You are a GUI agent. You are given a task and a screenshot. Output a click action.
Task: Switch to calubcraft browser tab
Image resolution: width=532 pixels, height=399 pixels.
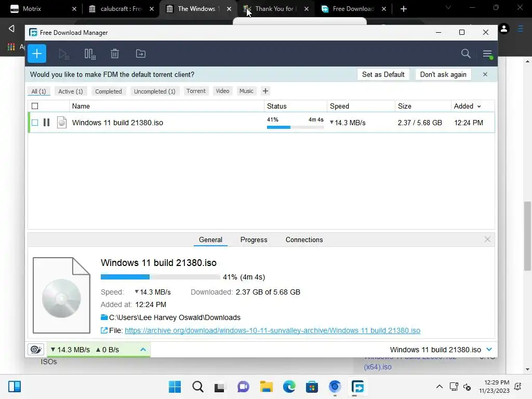(121, 9)
